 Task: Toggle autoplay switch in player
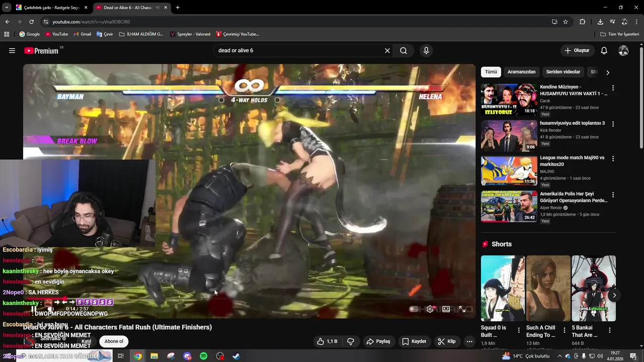tap(414, 309)
